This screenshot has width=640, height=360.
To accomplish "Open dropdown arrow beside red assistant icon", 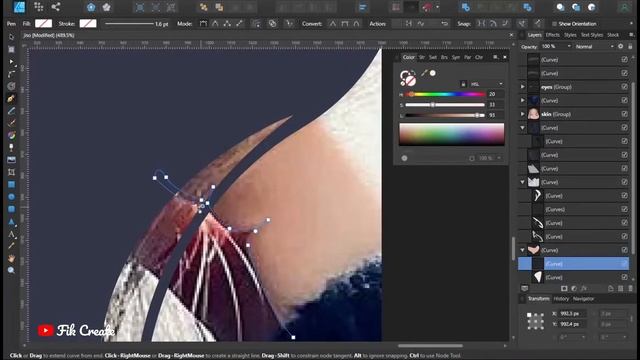I will (438, 7).
